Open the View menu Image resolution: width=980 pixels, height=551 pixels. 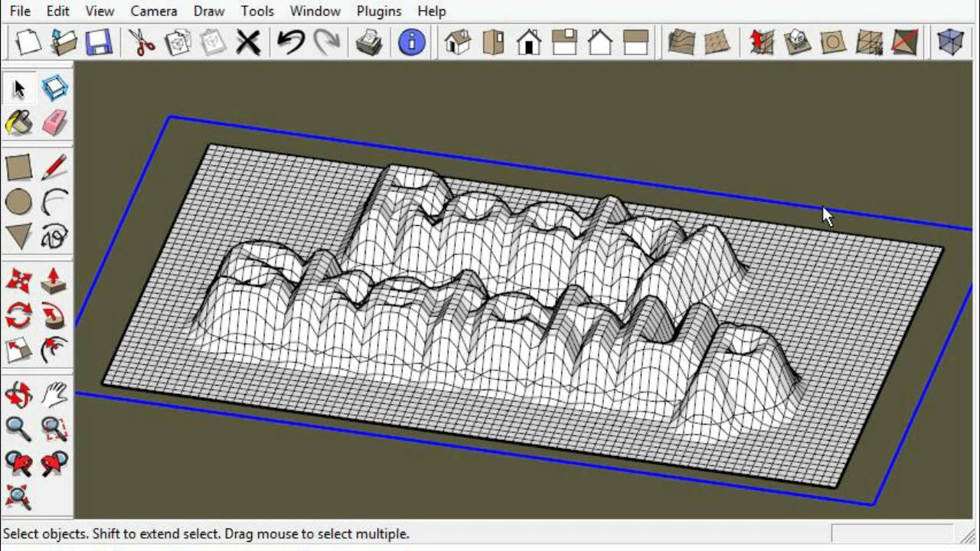click(100, 11)
